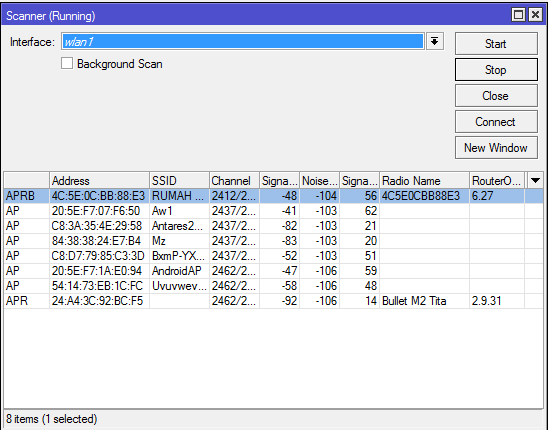Click the APR flags cell
Screen dimensions: 548x430
click(27, 301)
